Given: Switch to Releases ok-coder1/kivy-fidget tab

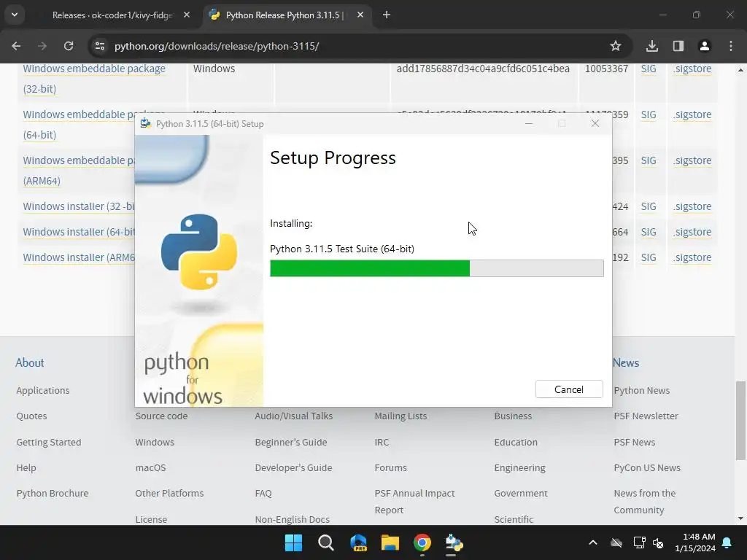Looking at the screenshot, I should pyautogui.click(x=112, y=15).
